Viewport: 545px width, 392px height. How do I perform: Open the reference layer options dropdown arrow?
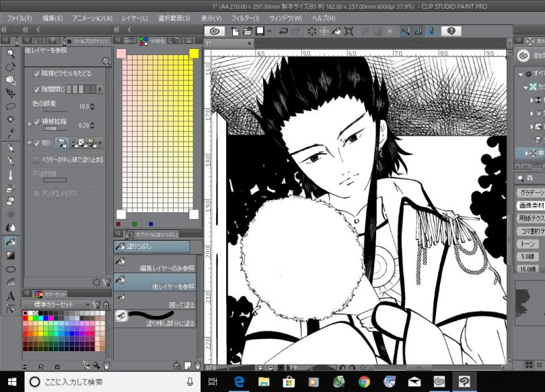click(100, 143)
